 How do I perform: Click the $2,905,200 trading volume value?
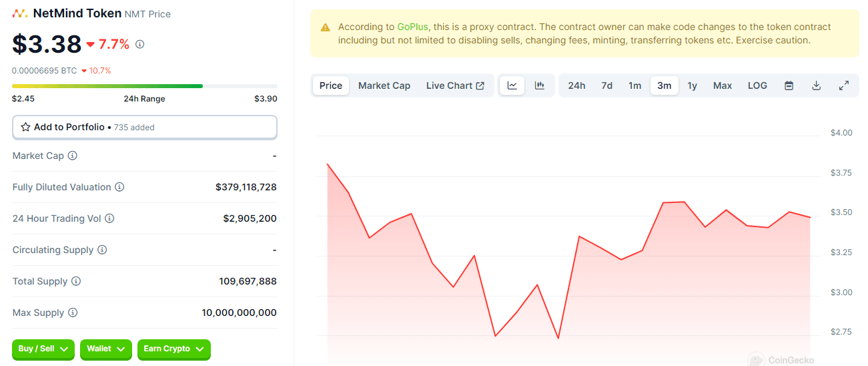point(250,218)
